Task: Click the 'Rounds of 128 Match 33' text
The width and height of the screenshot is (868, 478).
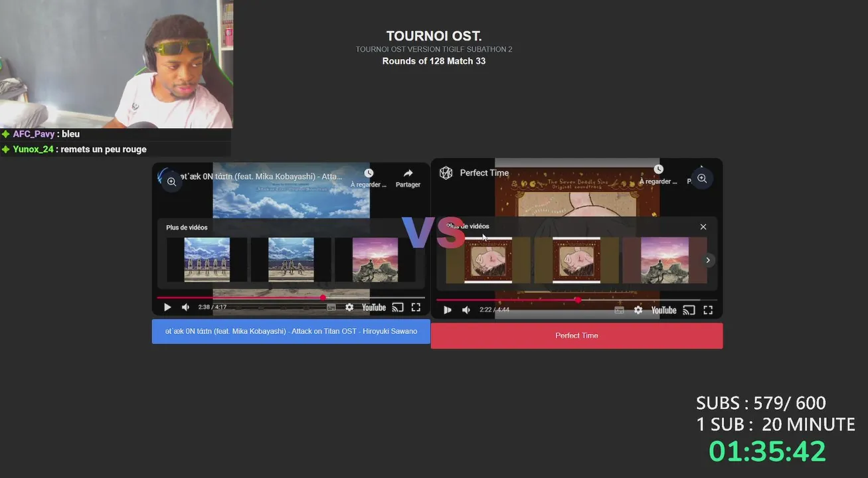Action: point(434,61)
